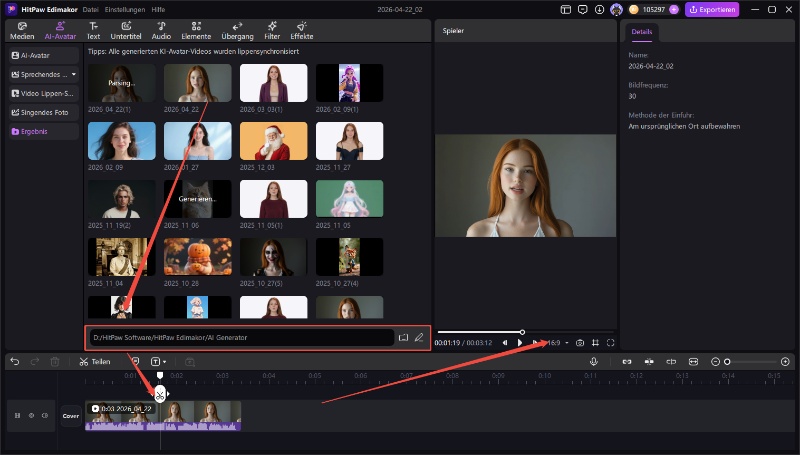Open the Details tab
Viewport: 800px width, 455px height.
641,32
